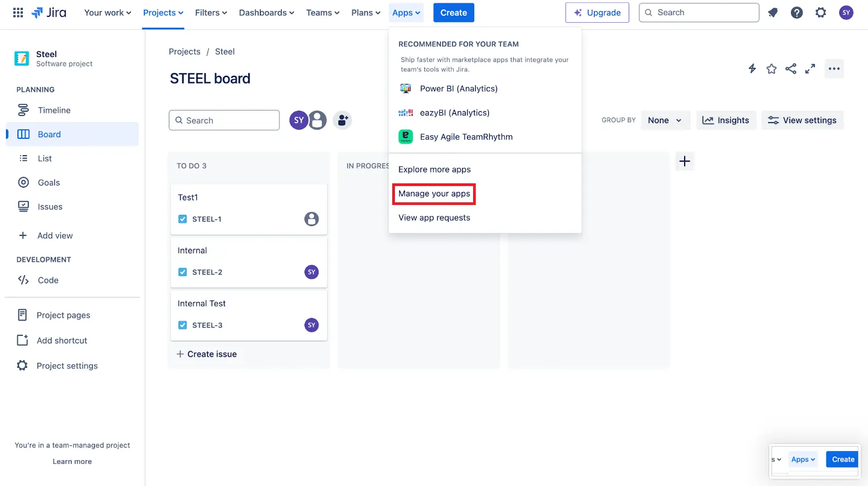The height and width of the screenshot is (486, 868).
Task: Select Manage your apps menu item
Action: point(434,194)
